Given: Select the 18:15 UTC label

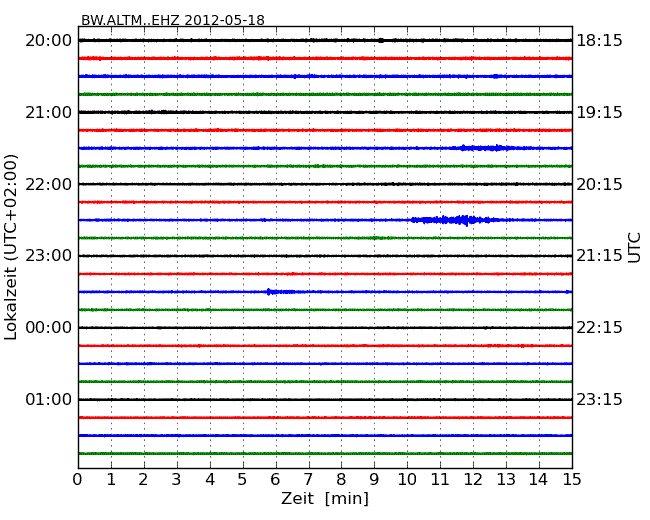Looking at the screenshot, I should (x=599, y=41).
